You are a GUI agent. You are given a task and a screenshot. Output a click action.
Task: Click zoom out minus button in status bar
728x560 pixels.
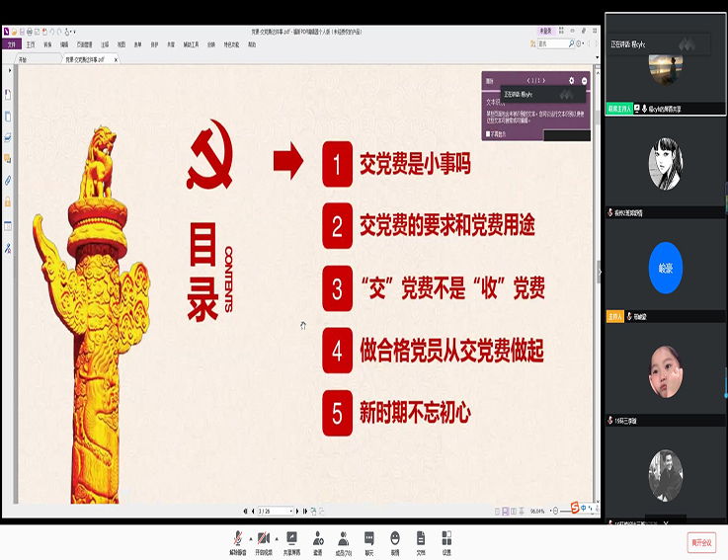pyautogui.click(x=555, y=512)
